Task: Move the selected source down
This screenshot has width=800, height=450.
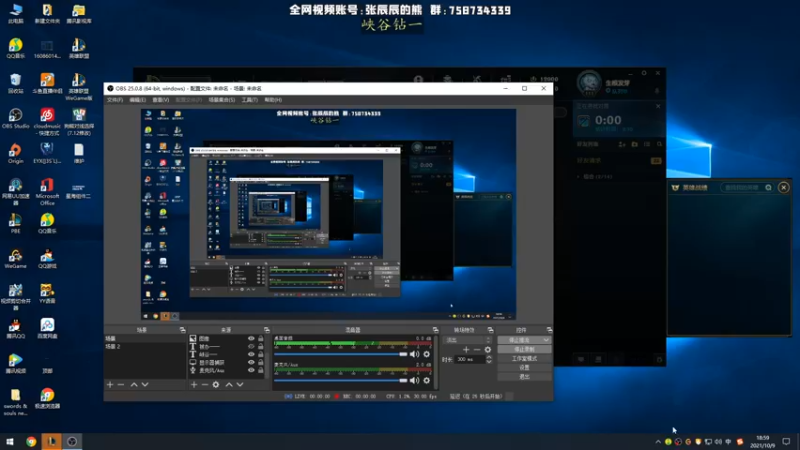Action: pyautogui.click(x=240, y=385)
